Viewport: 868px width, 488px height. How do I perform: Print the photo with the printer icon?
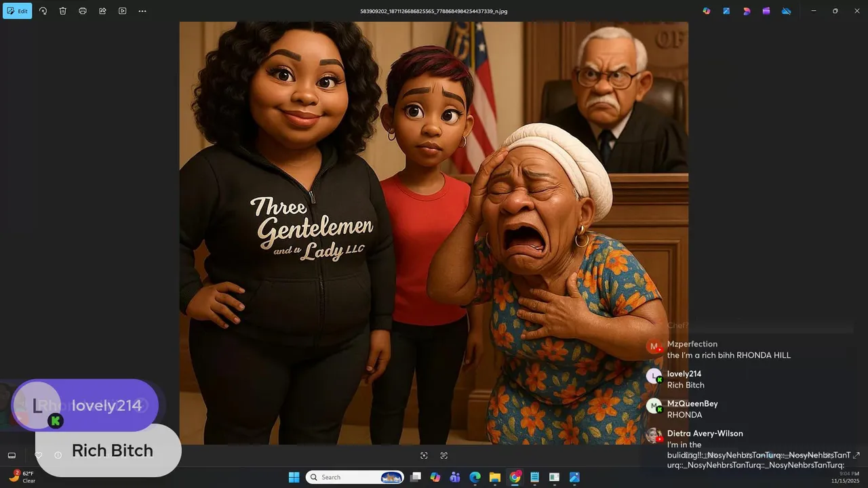click(83, 11)
